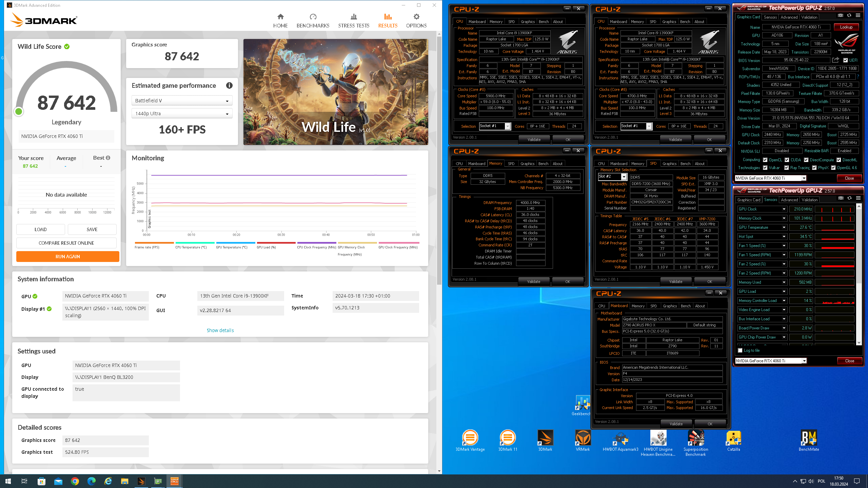Open VRMark desktop shortcut
The width and height of the screenshot is (868, 488).
click(583, 440)
